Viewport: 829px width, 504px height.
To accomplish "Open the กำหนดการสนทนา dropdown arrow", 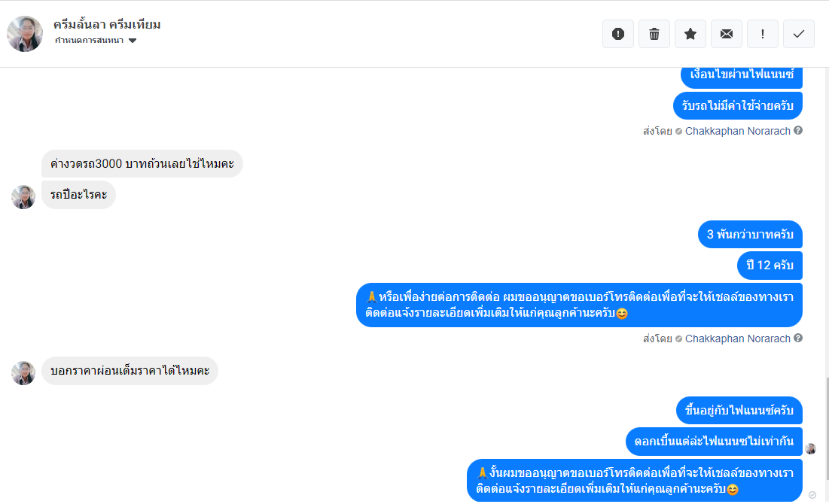I will 133,41.
